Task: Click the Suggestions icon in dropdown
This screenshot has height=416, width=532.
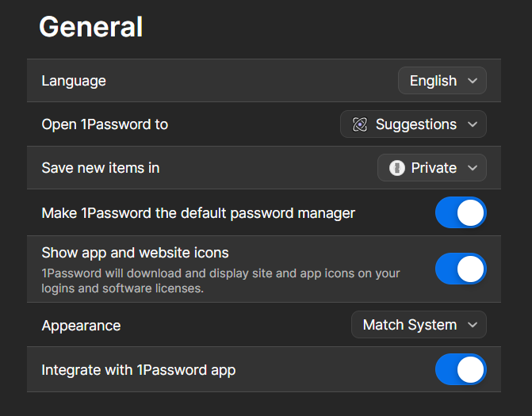Action: point(360,124)
